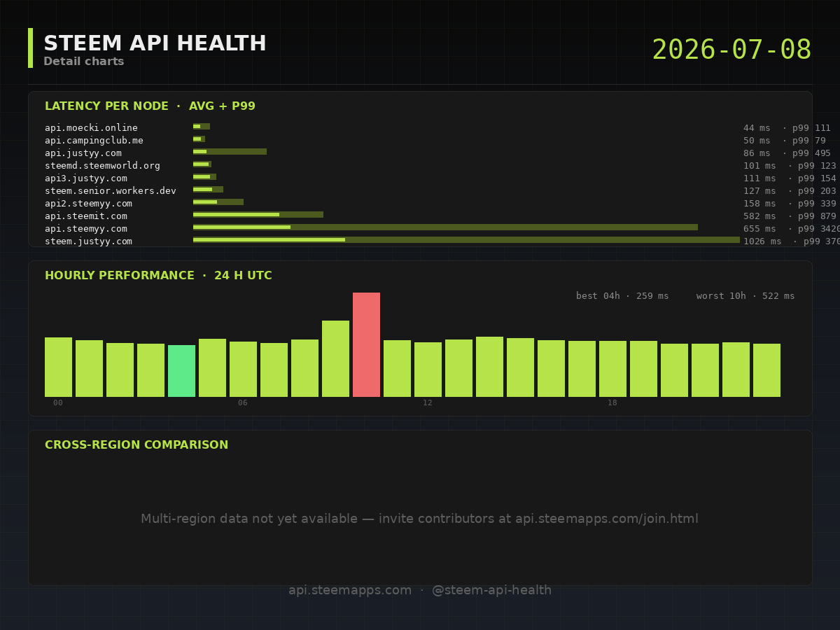The width and height of the screenshot is (840, 630).
Task: Click the '582 ms · p99 879' value
Action: (790, 216)
